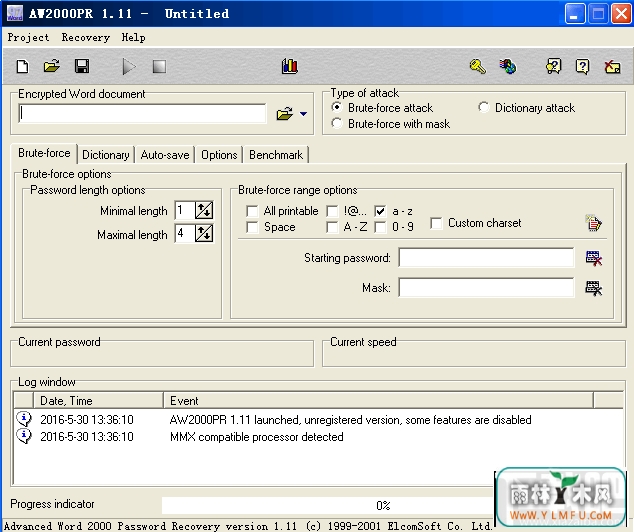Enable Space checkbox

click(252, 227)
